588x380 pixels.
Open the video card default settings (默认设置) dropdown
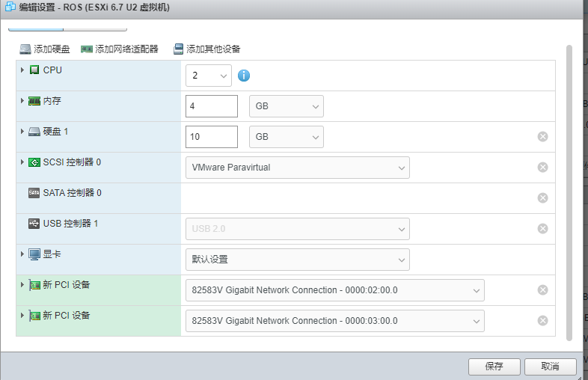click(298, 260)
